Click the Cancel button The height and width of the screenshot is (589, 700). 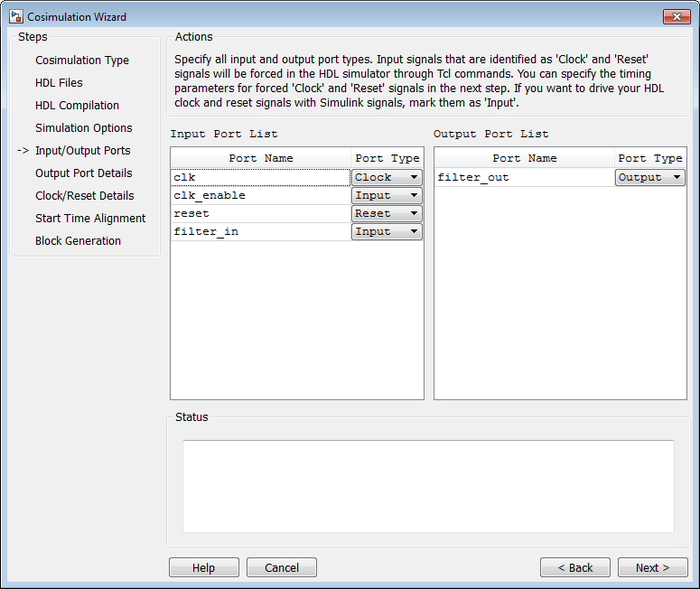click(282, 567)
